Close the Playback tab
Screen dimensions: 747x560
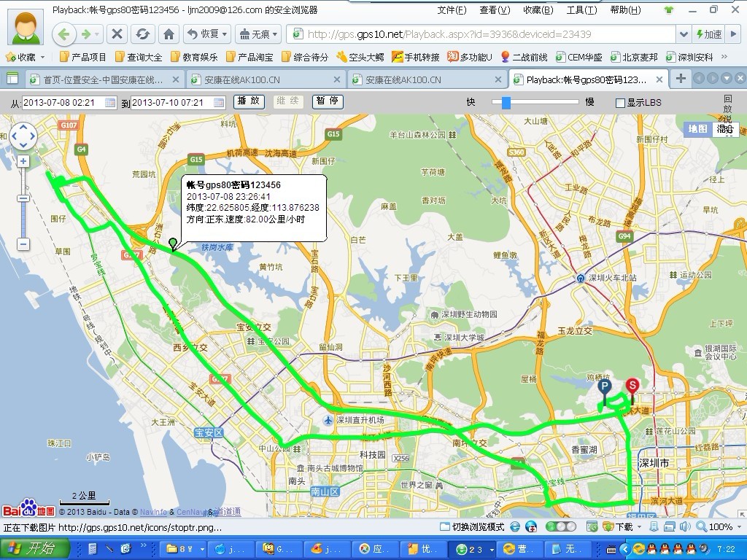click(659, 79)
